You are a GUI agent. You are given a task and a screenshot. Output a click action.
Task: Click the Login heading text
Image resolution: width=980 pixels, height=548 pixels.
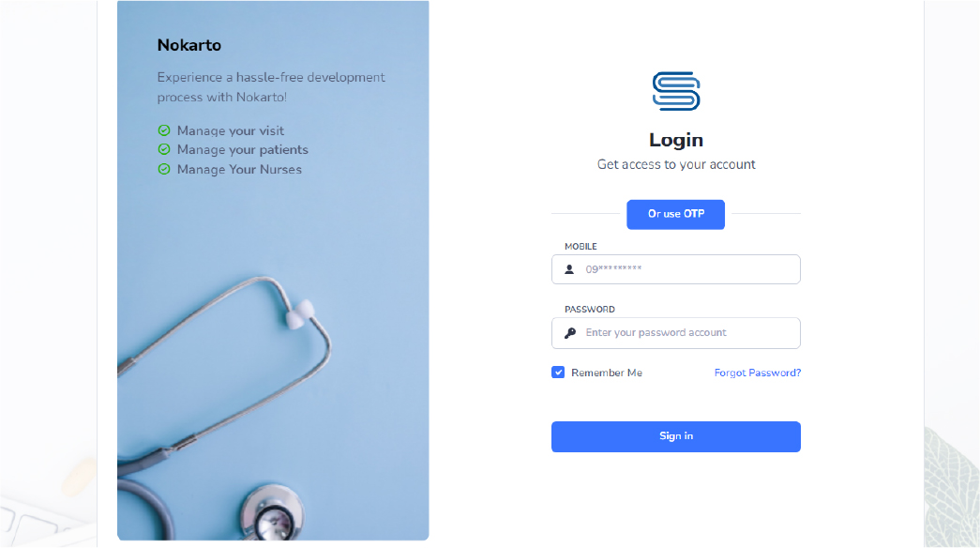coord(675,140)
